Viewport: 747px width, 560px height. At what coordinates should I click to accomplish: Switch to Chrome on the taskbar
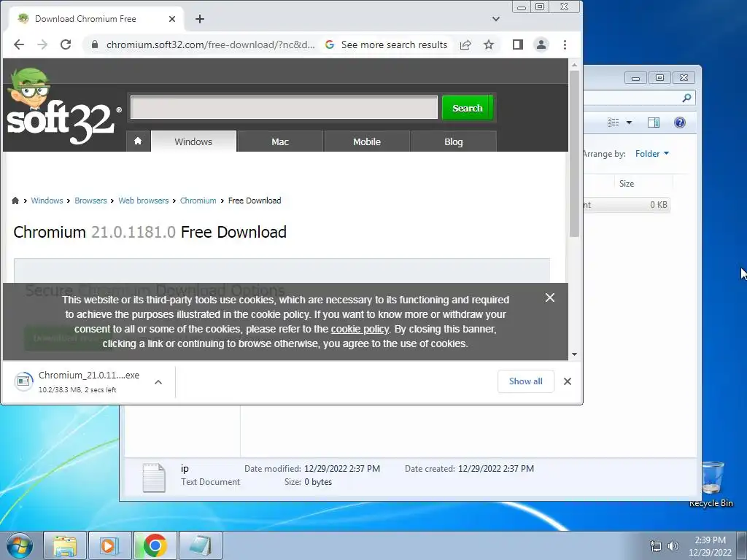coord(155,545)
